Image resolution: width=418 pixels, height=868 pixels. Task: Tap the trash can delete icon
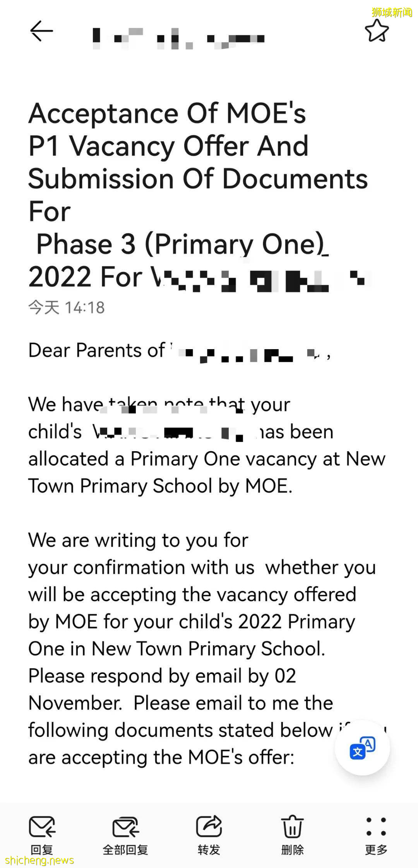click(x=292, y=826)
